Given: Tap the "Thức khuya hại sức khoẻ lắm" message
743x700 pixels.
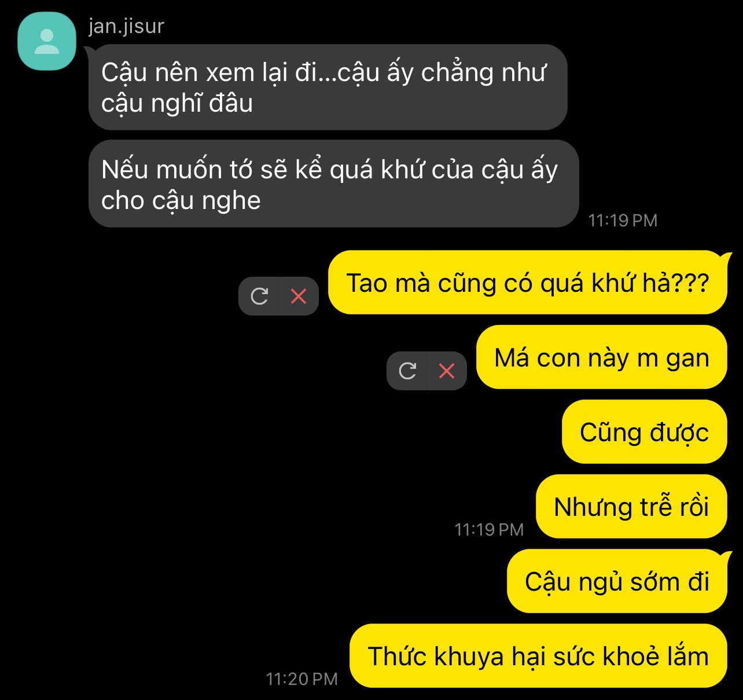Looking at the screenshot, I should coord(538,656).
